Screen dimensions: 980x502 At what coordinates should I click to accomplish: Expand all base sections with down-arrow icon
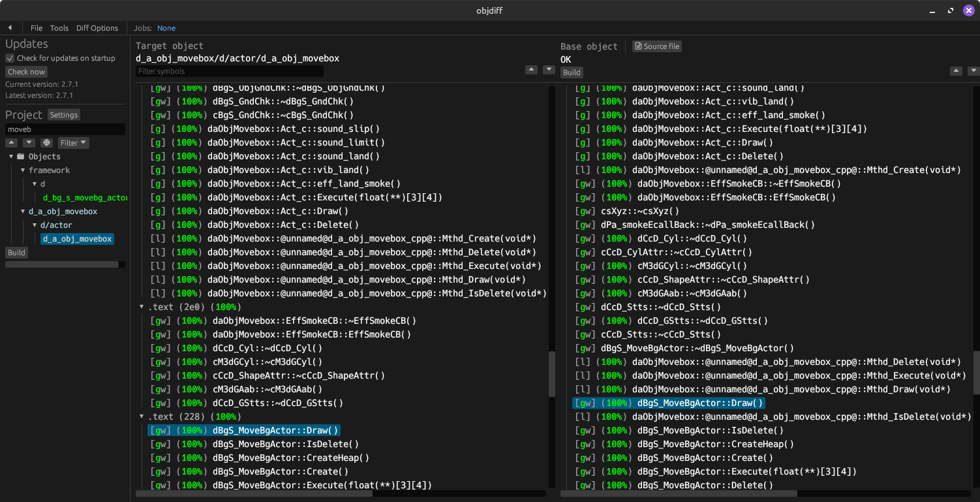973,71
